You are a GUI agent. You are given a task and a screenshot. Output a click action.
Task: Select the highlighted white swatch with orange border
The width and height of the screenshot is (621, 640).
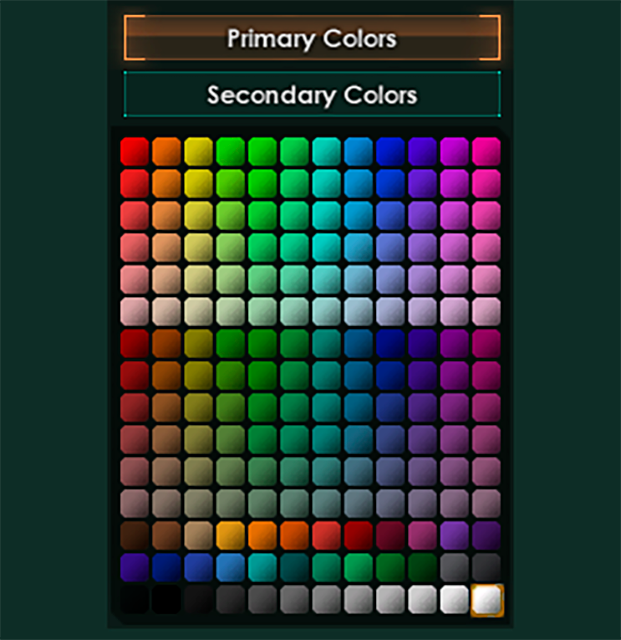tap(487, 600)
